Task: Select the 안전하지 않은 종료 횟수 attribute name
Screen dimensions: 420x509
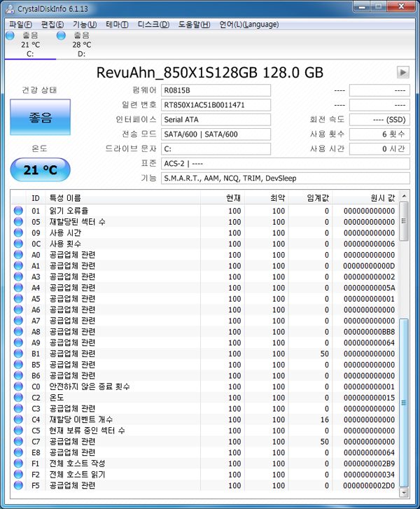Action: click(90, 386)
